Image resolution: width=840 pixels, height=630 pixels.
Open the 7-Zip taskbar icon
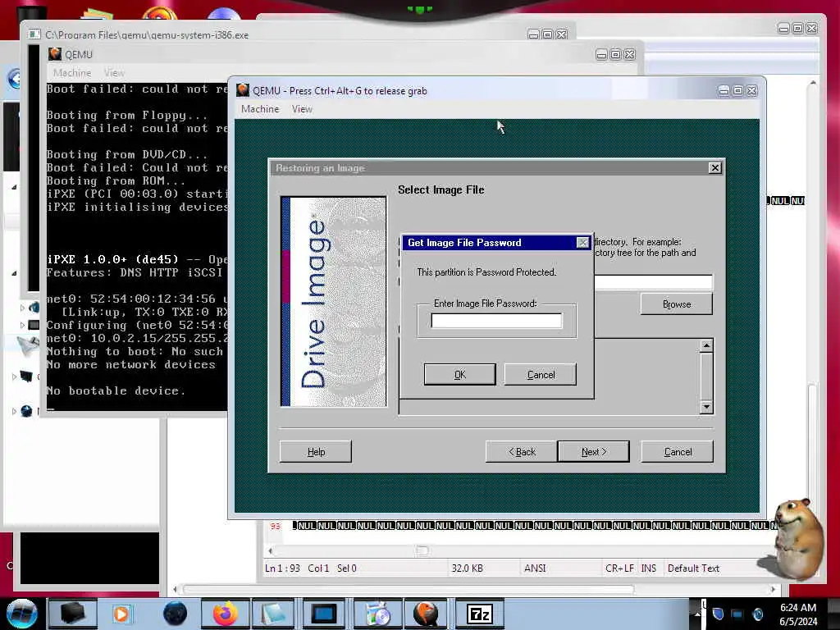pos(479,614)
